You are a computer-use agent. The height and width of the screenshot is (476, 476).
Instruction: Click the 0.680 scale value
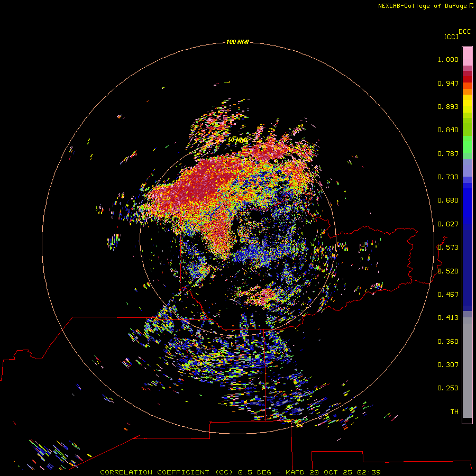(448, 200)
